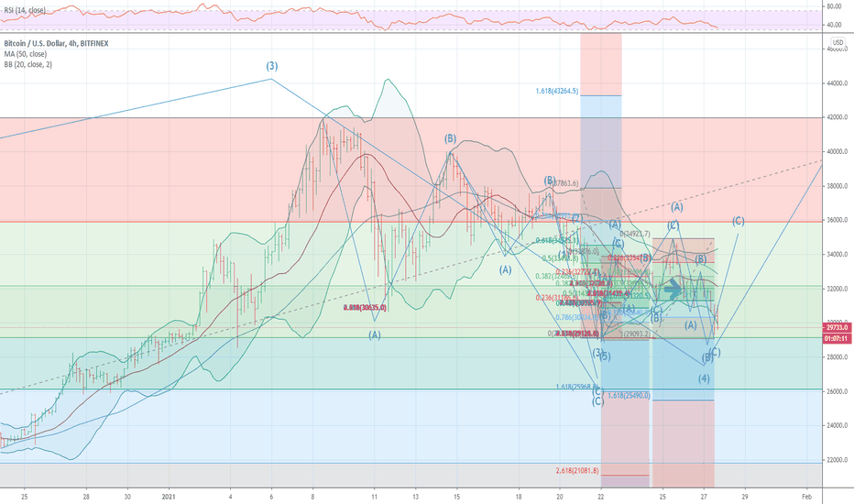Screen dimensions: 854x504
Task: Select the blue right-arrow marker on the chart
Action: (x=673, y=289)
